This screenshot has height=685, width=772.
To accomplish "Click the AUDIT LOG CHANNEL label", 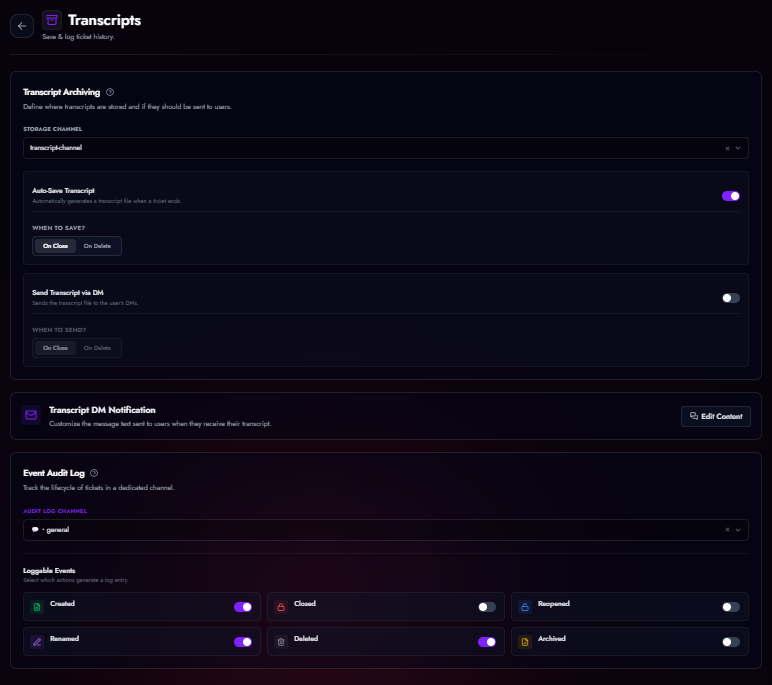I will pos(55,511).
